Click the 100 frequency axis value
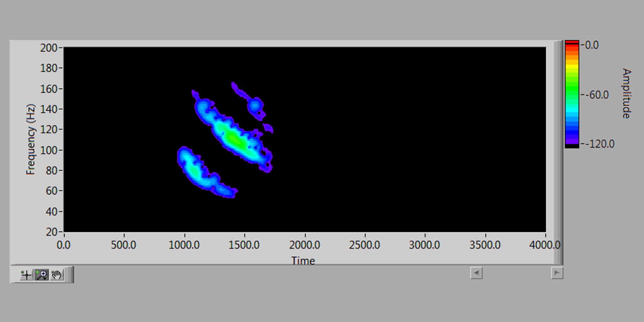The image size is (644, 322). [48, 150]
